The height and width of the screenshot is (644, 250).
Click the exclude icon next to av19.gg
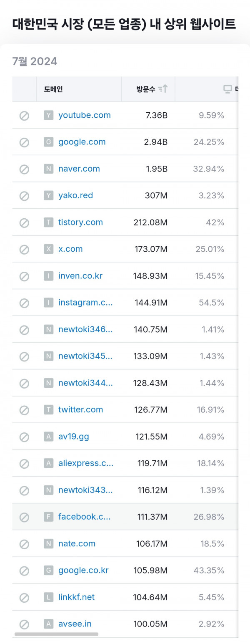pos(24,437)
